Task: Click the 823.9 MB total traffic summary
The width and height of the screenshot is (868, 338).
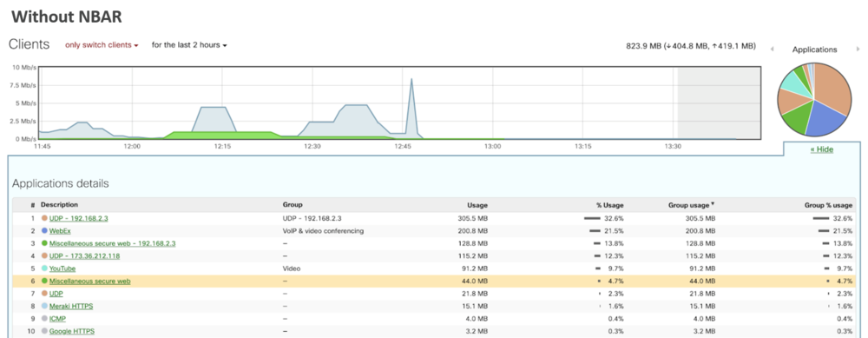Action: click(690, 46)
